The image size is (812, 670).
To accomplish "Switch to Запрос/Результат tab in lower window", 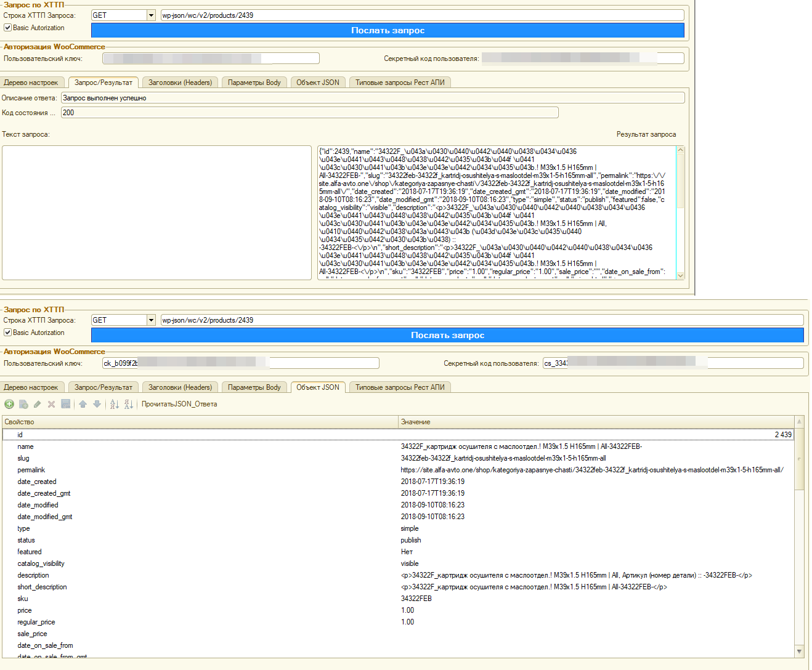I will (x=104, y=387).
